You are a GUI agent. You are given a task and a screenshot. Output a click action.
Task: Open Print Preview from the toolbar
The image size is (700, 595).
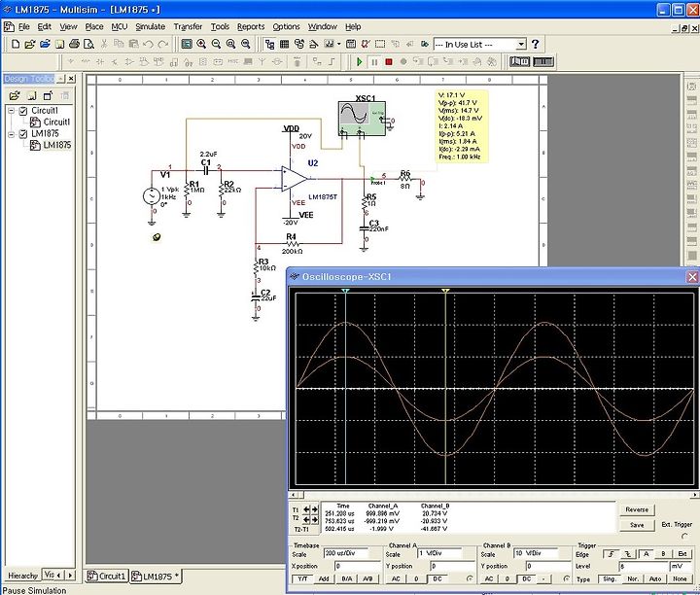88,44
